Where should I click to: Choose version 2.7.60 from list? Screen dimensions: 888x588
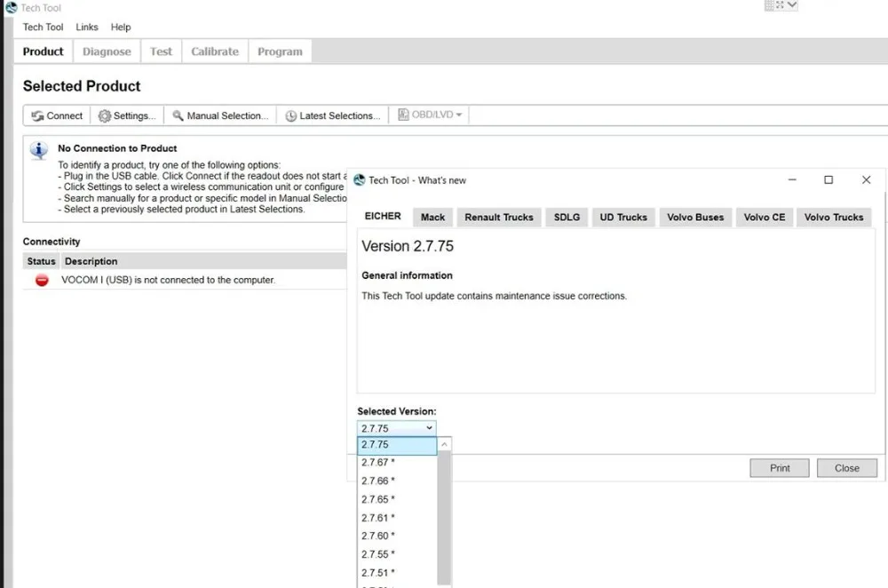point(397,536)
